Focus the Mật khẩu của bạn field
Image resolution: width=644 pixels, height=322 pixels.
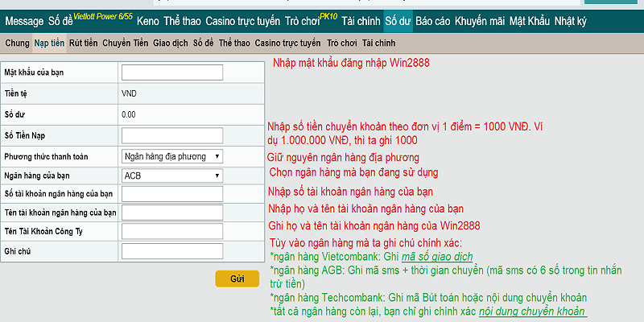(x=172, y=72)
